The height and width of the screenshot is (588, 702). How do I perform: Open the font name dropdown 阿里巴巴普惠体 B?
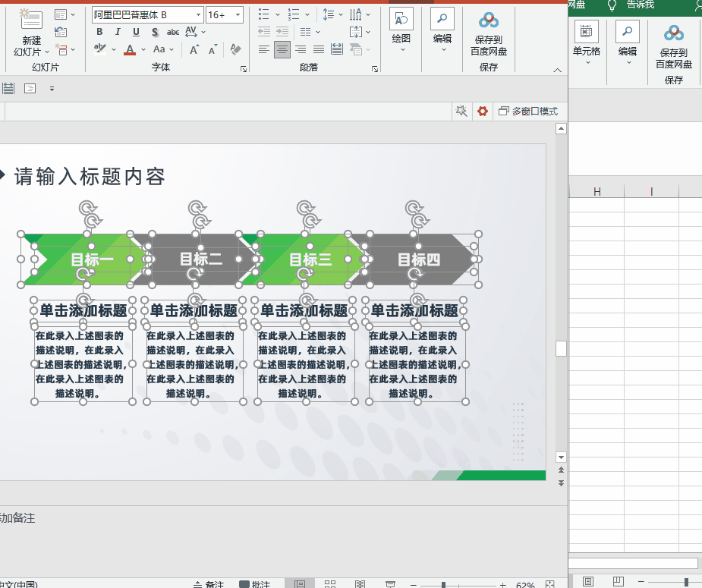tap(198, 14)
